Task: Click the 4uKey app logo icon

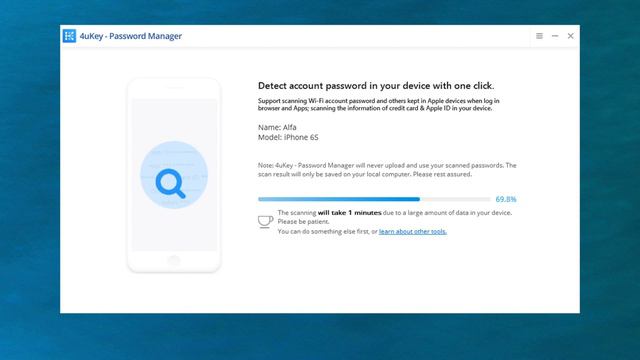Action: [x=69, y=36]
